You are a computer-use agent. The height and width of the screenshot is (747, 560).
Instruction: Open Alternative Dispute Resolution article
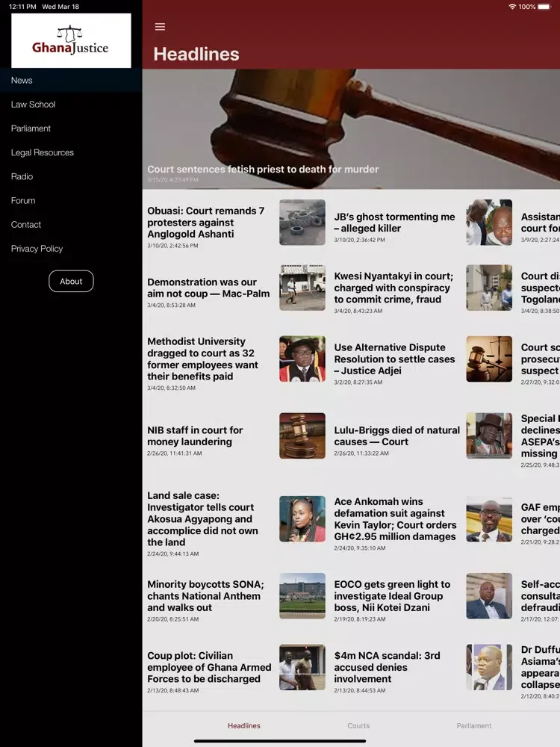tap(394, 359)
